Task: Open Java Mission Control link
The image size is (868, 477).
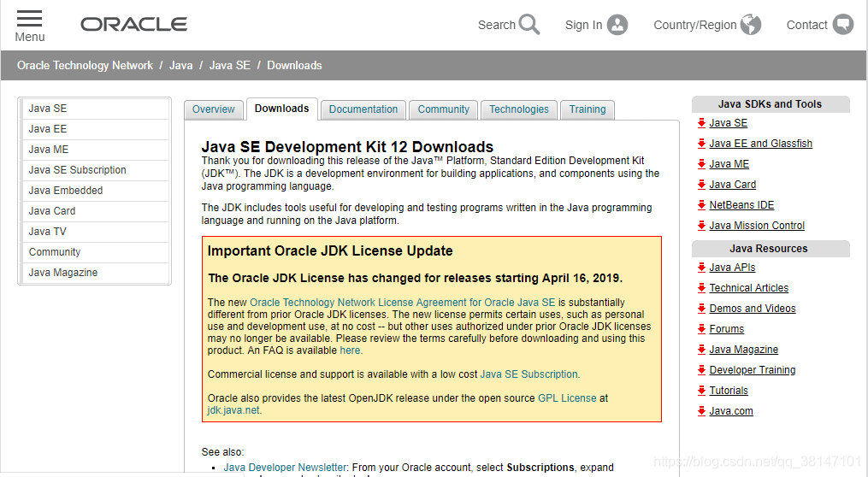Action: 757,225
